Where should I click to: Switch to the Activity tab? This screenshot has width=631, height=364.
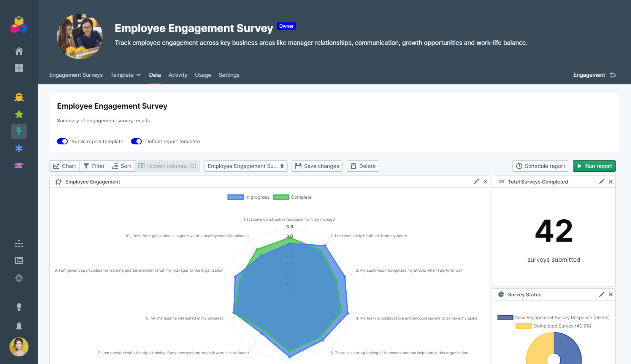[x=178, y=75]
